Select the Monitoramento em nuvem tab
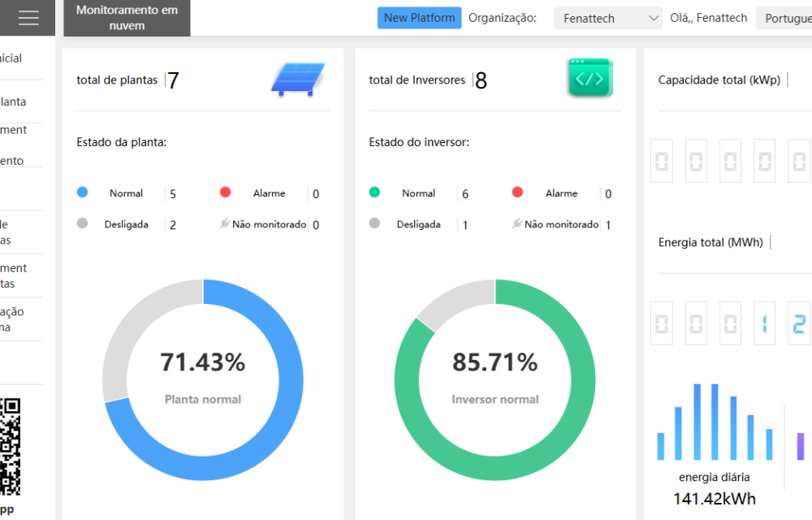The image size is (812, 520). point(127,18)
